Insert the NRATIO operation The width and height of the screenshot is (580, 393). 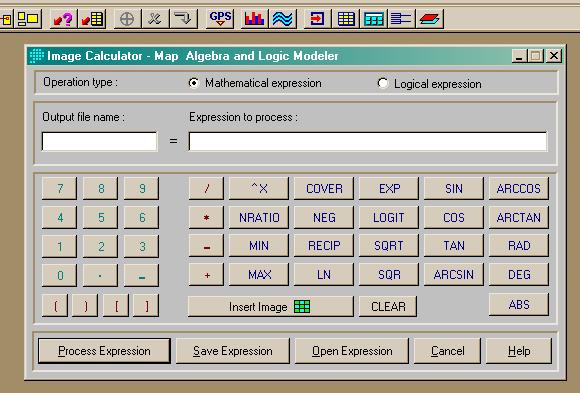click(259, 217)
